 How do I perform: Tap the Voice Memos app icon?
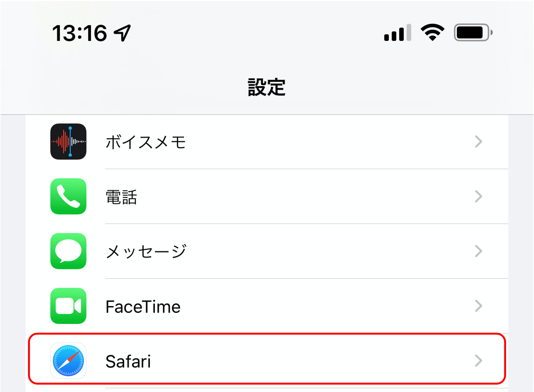[x=68, y=142]
